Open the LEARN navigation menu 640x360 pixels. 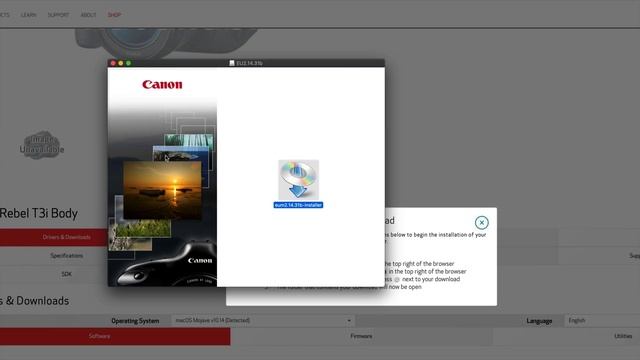click(x=29, y=15)
